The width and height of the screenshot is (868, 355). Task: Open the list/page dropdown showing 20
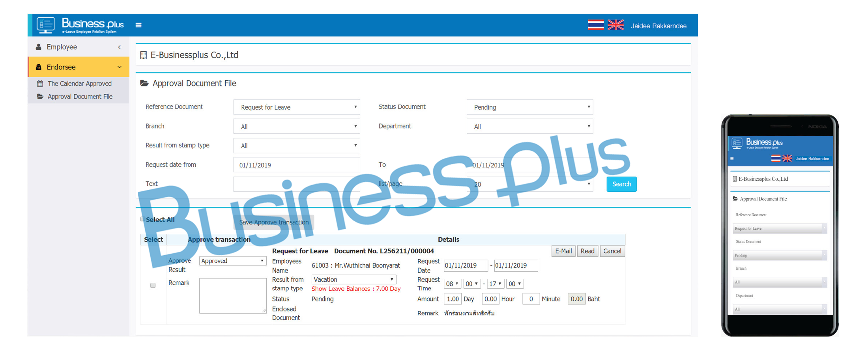(x=529, y=184)
